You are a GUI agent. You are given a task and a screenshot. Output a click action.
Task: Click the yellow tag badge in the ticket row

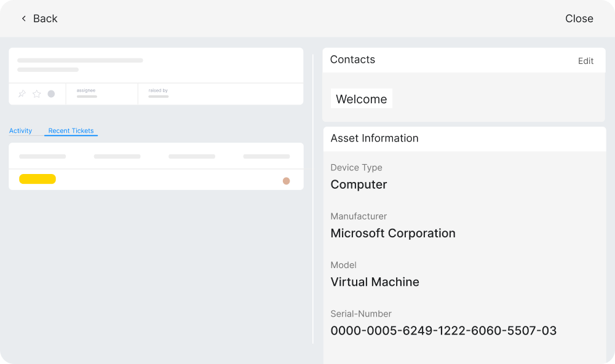pos(37,179)
